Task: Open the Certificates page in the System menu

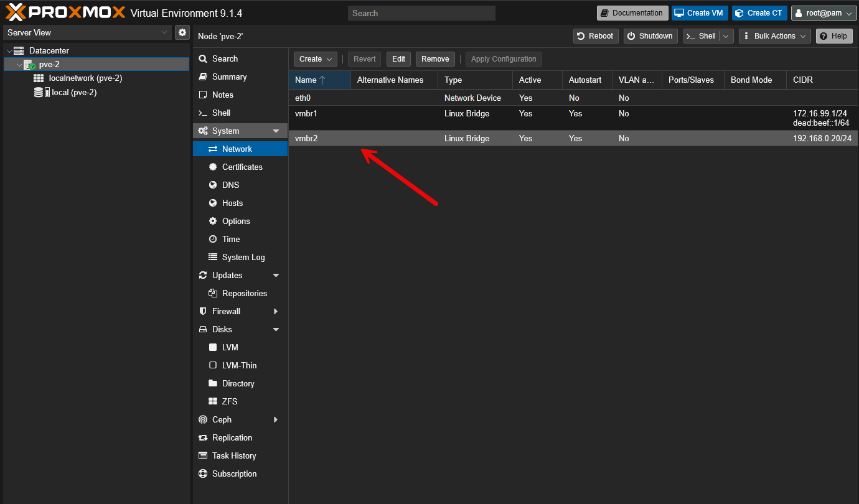Action: pos(242,167)
